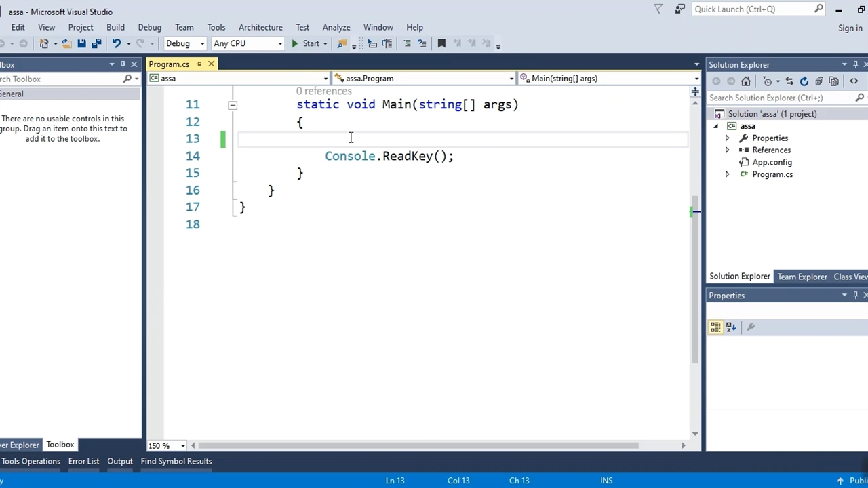868x488 pixels.
Task: Sort properties alphabetically with the A-Z icon
Action: tap(731, 327)
